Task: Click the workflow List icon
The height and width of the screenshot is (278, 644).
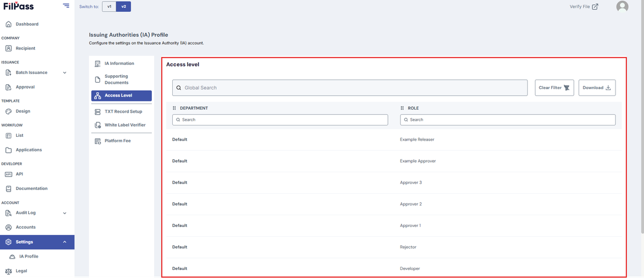Action: pyautogui.click(x=9, y=135)
